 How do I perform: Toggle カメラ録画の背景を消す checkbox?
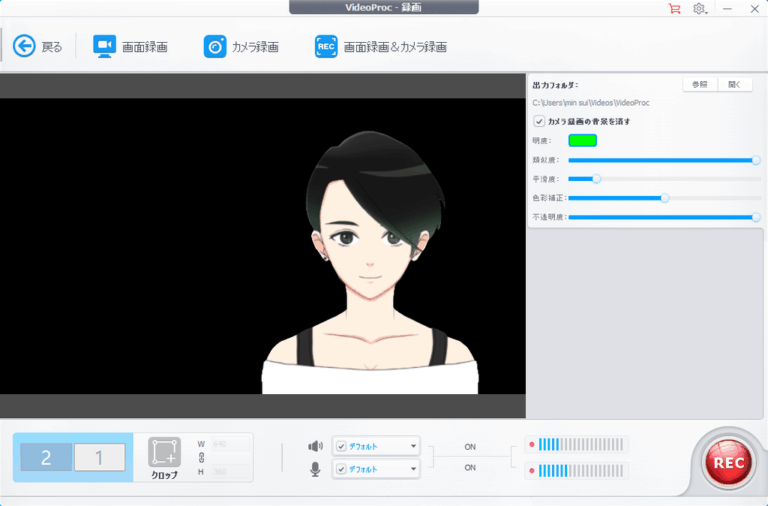pos(540,121)
